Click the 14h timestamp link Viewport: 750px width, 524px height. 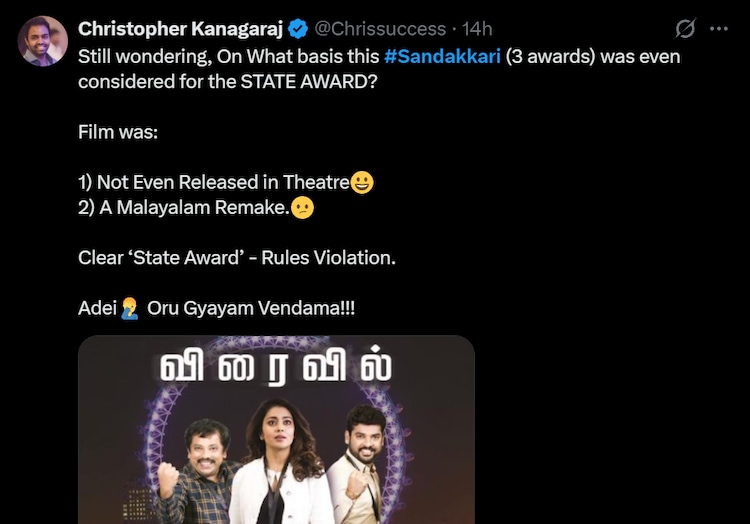point(477,29)
